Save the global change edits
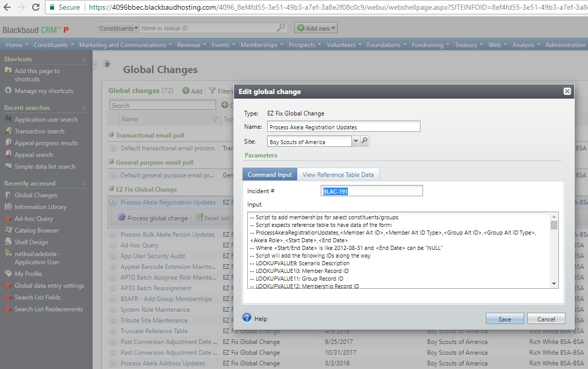This screenshot has width=588, height=369. (x=504, y=319)
